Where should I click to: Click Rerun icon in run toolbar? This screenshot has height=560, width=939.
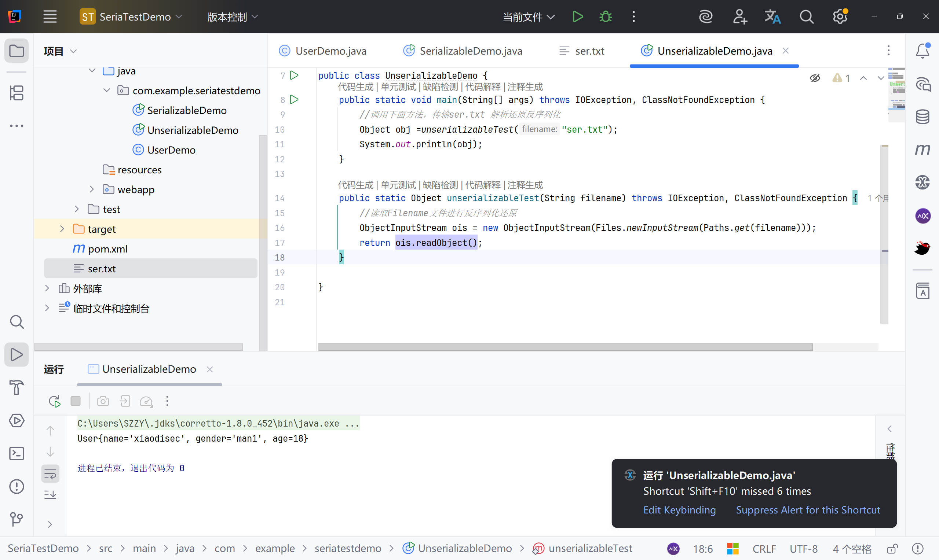(54, 401)
